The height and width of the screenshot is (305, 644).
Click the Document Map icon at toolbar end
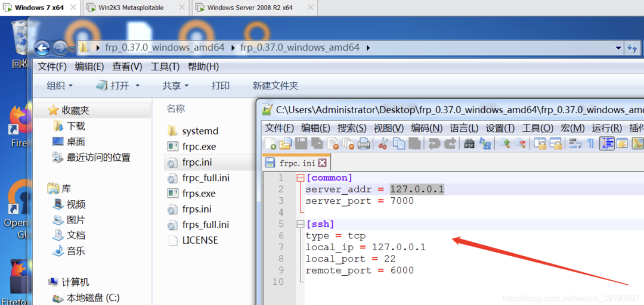coord(638,143)
